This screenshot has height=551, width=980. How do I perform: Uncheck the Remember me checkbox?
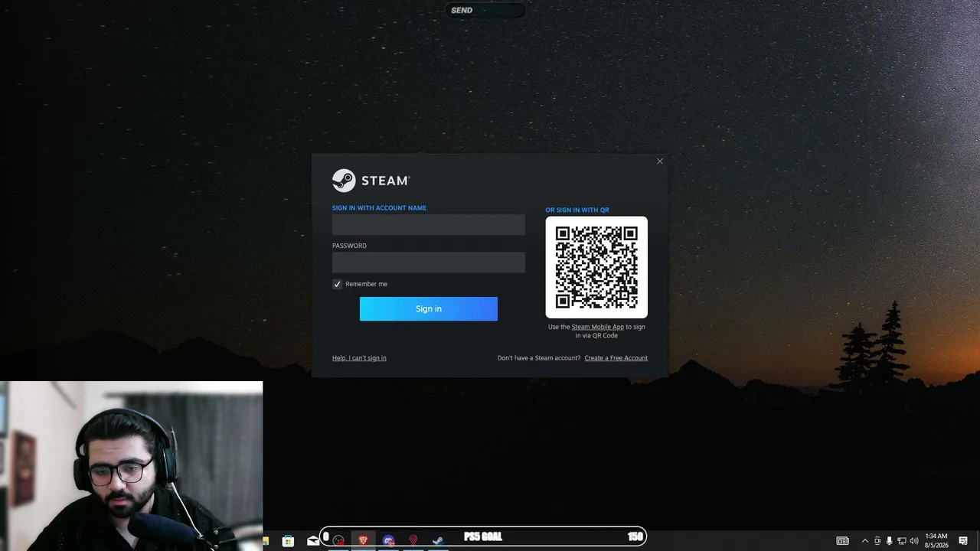337,284
